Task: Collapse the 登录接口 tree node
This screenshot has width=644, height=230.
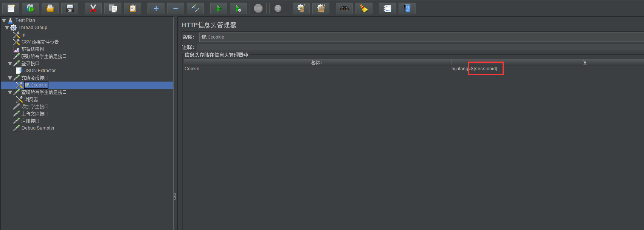Action: click(x=10, y=63)
